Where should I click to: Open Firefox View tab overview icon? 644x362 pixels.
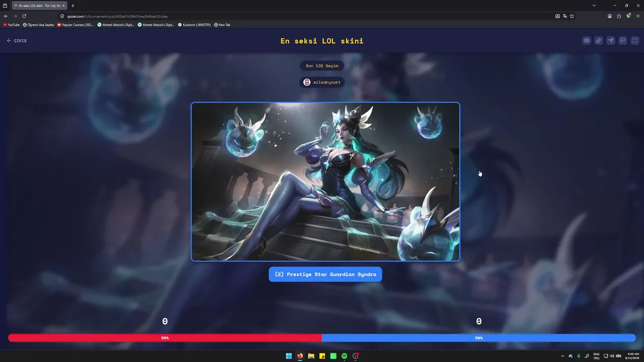[5, 6]
